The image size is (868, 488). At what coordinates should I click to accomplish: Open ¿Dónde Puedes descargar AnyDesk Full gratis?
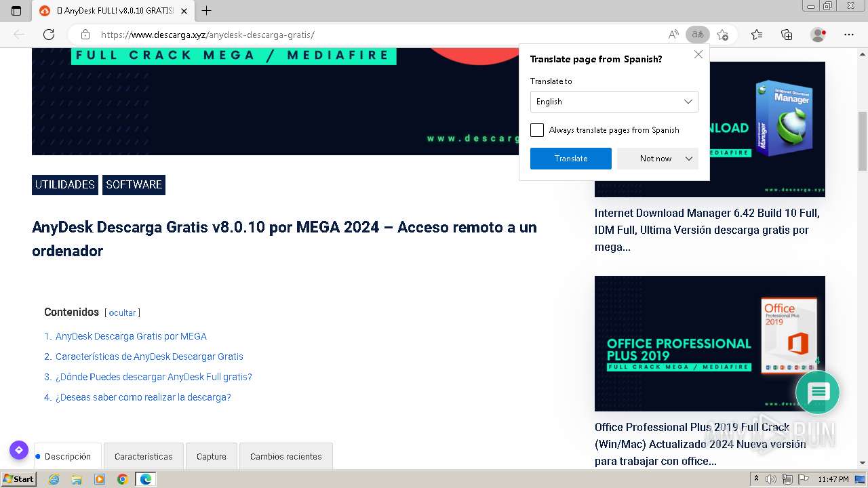[154, 377]
